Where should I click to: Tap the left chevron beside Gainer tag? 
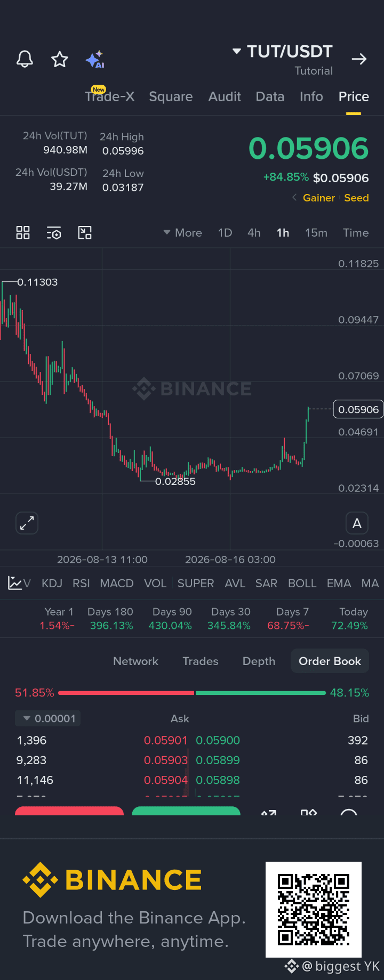pyautogui.click(x=294, y=198)
